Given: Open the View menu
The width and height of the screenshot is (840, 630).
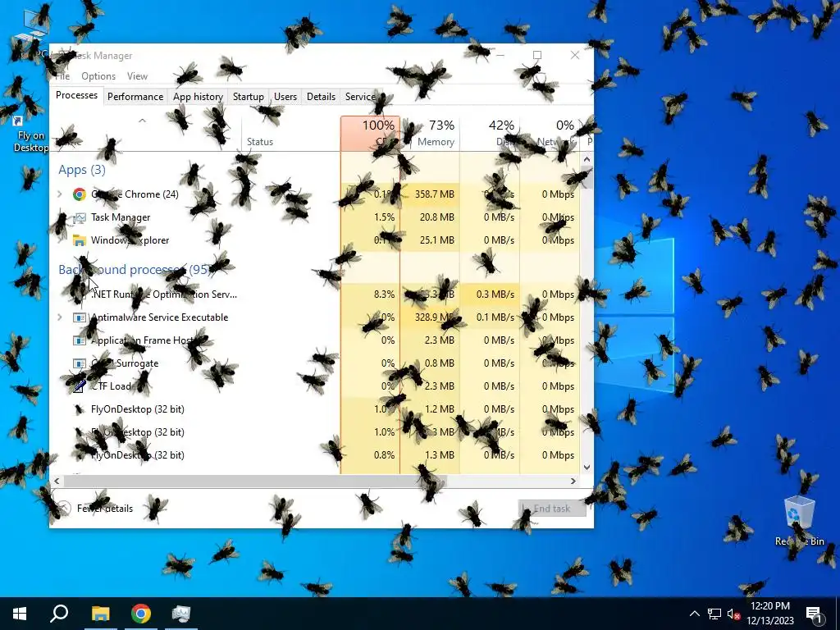Looking at the screenshot, I should point(137,76).
